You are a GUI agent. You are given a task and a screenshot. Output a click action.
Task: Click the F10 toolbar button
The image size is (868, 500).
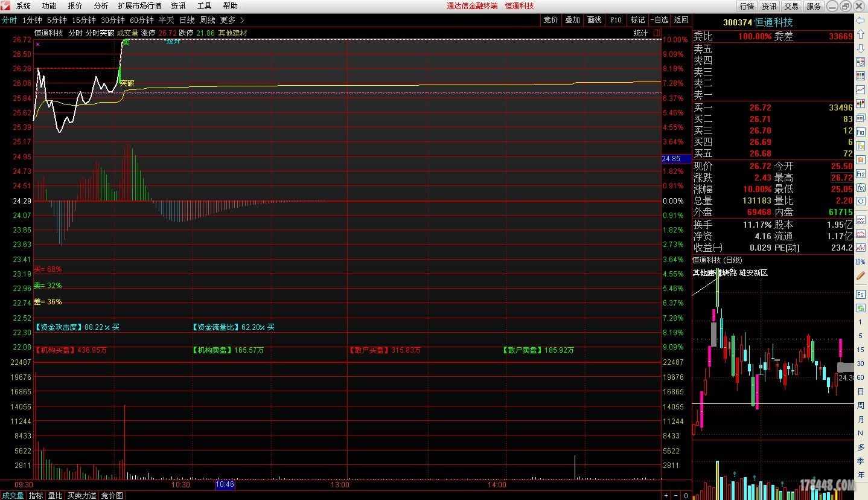point(616,20)
